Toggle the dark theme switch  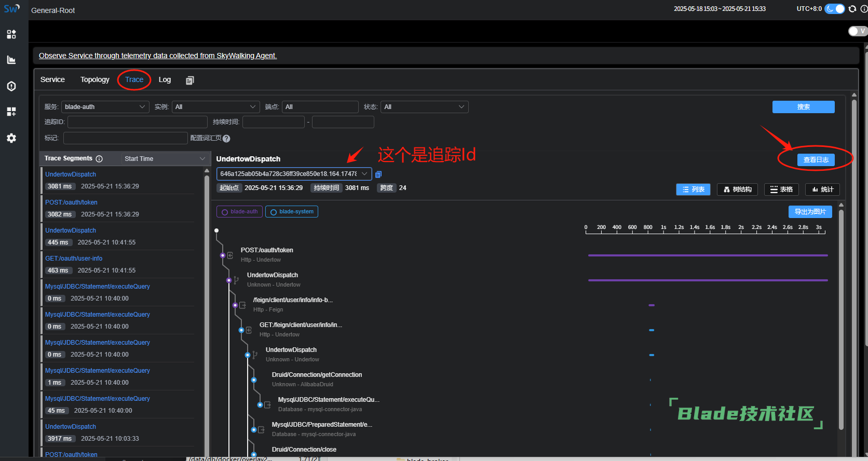(835, 9)
